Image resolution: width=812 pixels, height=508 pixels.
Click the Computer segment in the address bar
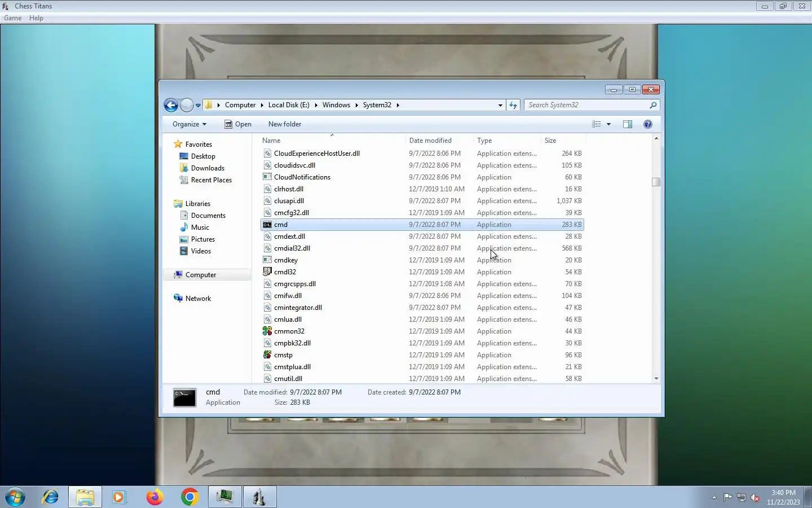point(240,105)
